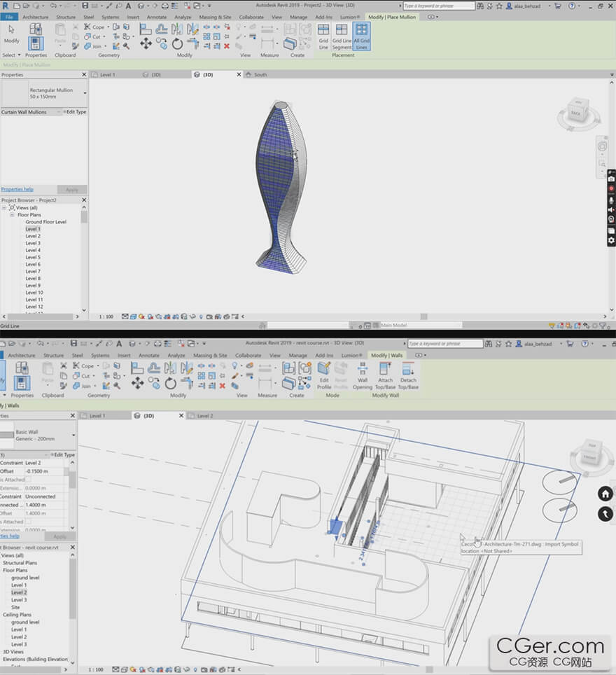Toggle upper 'Attached' checkbox in bottom properties

click(x=29, y=479)
